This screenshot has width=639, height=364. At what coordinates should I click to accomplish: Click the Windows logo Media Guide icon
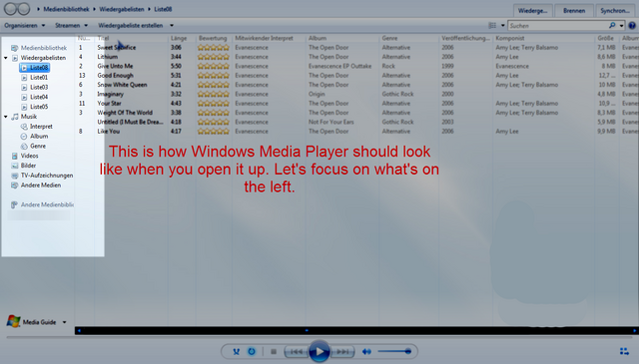tap(13, 321)
